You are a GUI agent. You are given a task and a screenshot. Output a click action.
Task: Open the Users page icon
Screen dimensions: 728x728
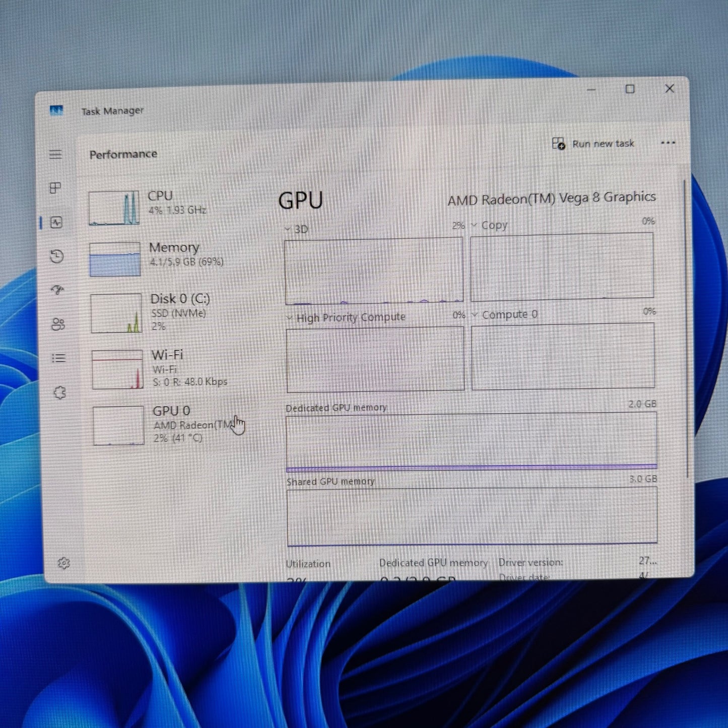(x=58, y=324)
